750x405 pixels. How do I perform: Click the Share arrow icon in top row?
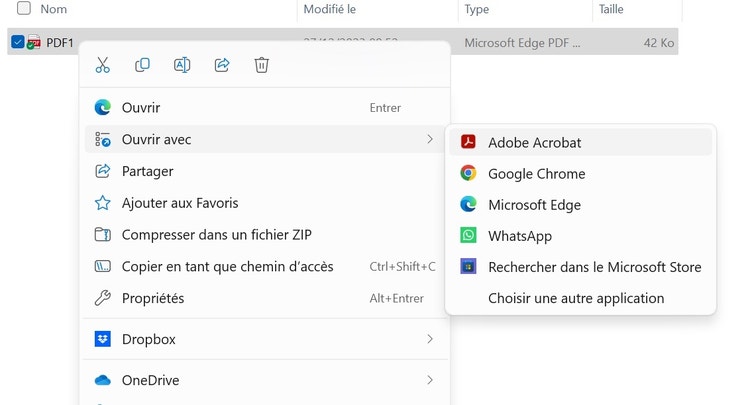click(222, 65)
